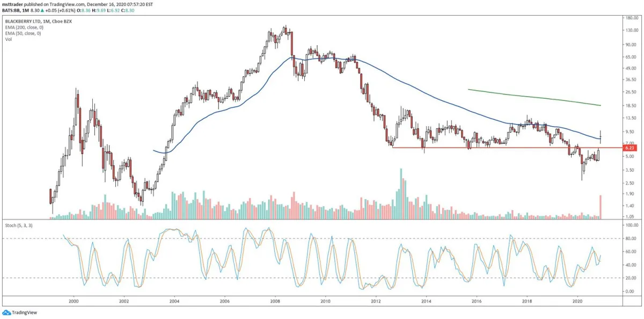Click the 1.05 price axis label

pos(629,216)
